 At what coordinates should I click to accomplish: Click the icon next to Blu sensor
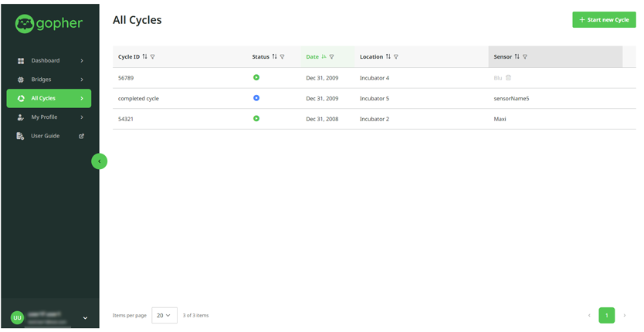pos(508,78)
